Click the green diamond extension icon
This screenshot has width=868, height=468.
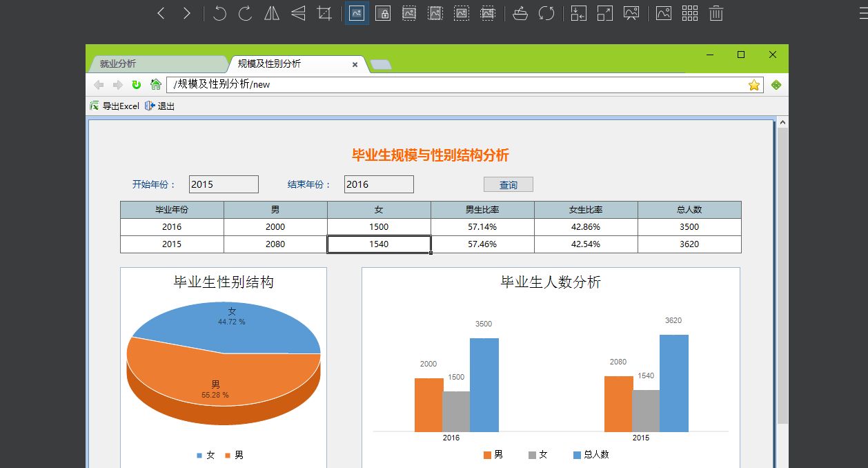pyautogui.click(x=776, y=85)
